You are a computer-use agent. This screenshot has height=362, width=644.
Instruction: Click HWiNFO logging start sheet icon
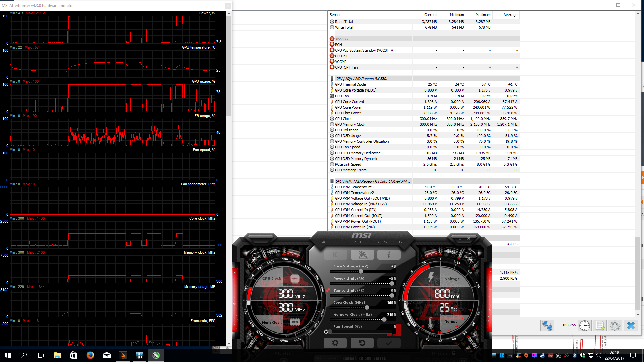pos(600,325)
